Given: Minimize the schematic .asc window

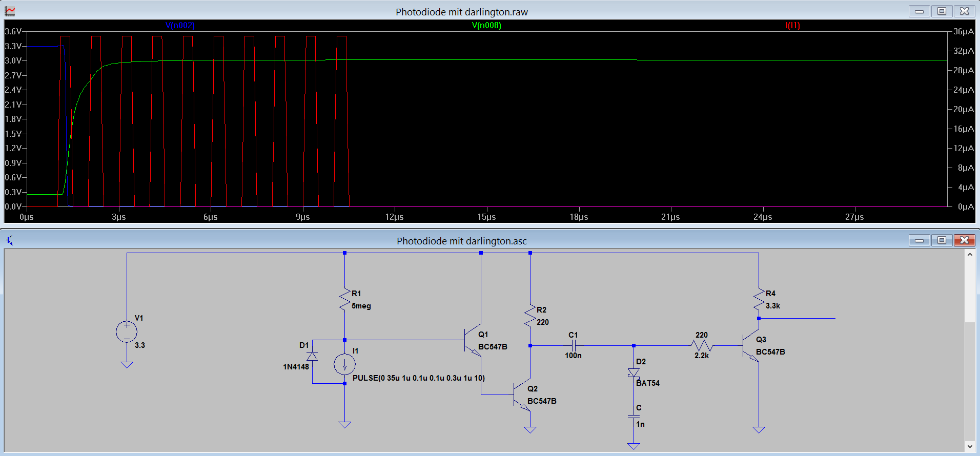Looking at the screenshot, I should pyautogui.click(x=919, y=240).
